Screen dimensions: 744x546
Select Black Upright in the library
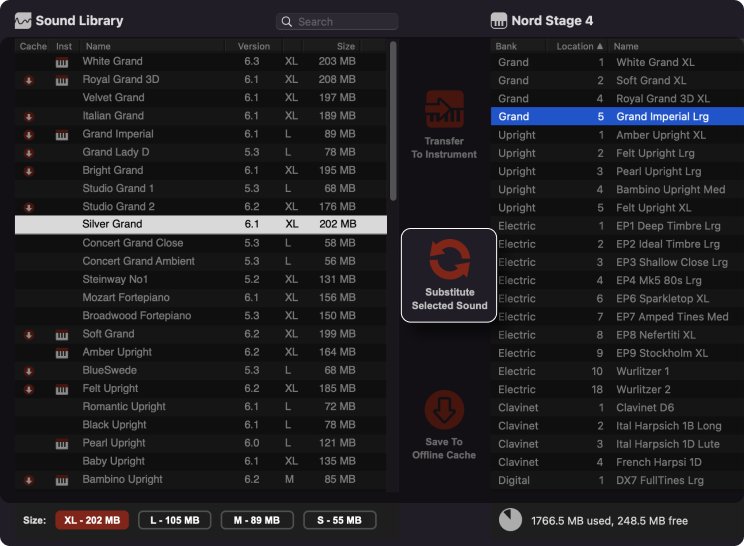201,425
